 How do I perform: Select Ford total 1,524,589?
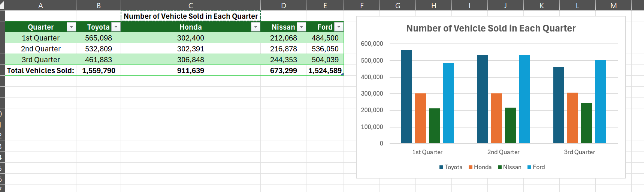tap(325, 70)
